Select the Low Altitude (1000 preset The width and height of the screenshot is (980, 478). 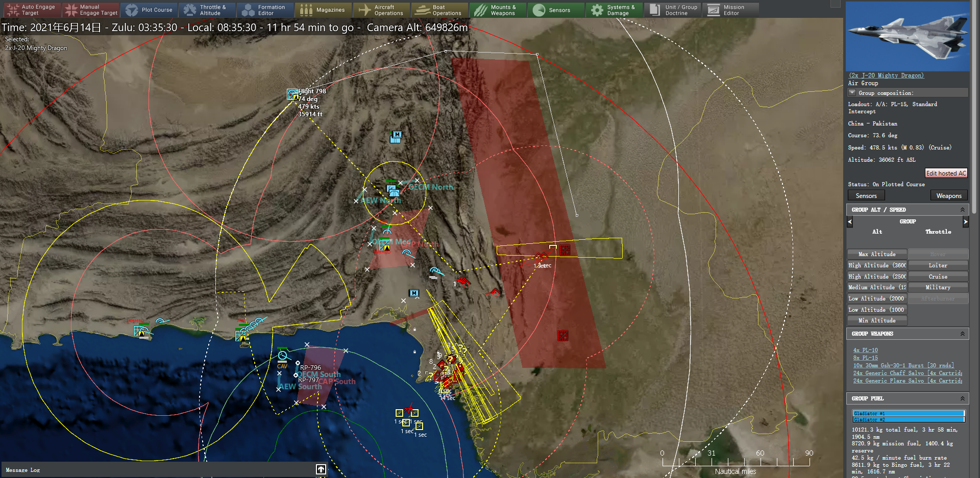click(877, 310)
